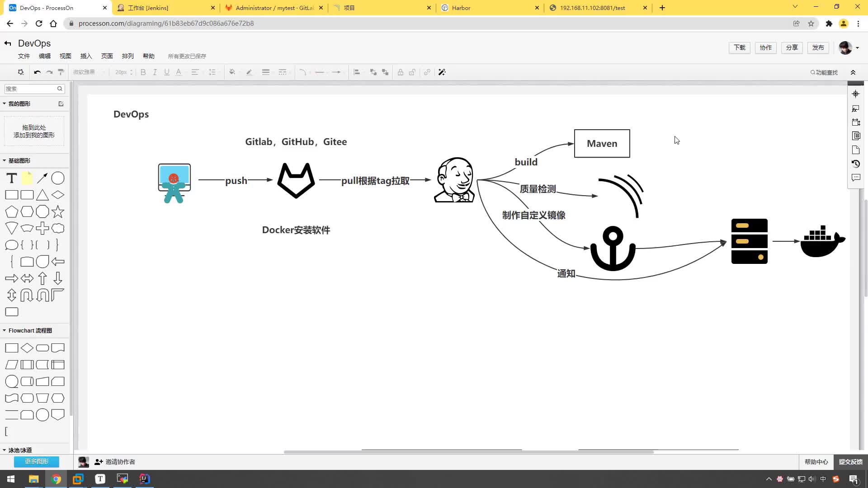Select the format painter brush

pyautogui.click(x=61, y=72)
